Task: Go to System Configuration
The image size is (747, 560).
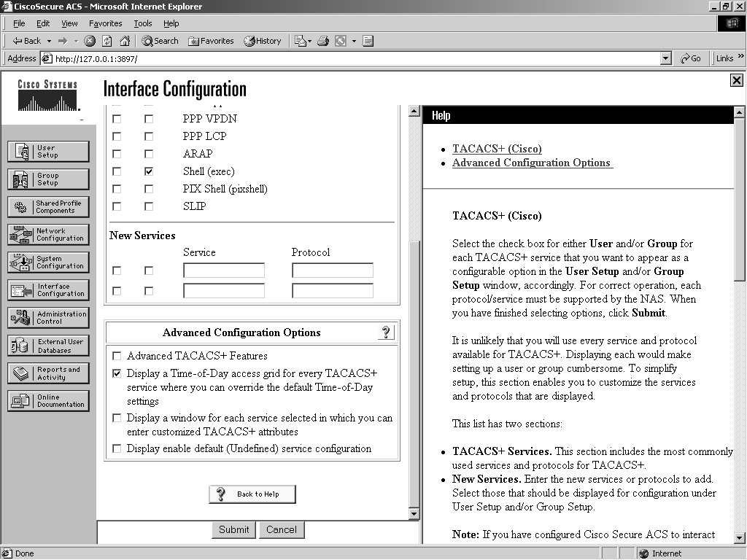Action: (48, 262)
